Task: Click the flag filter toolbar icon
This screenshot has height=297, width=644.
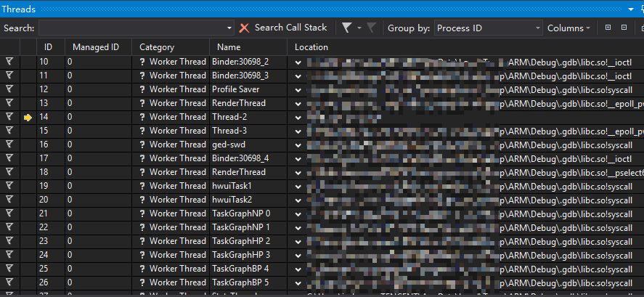Action: click(347, 28)
